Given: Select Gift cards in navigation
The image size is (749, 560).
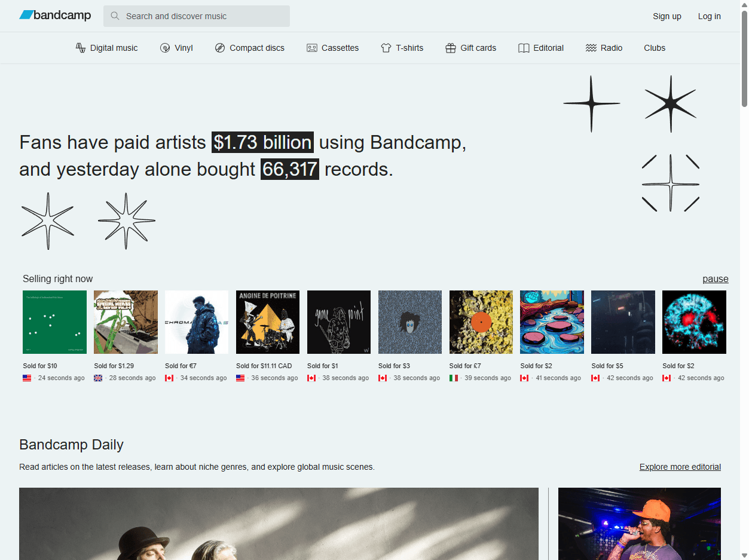Looking at the screenshot, I should (x=471, y=48).
